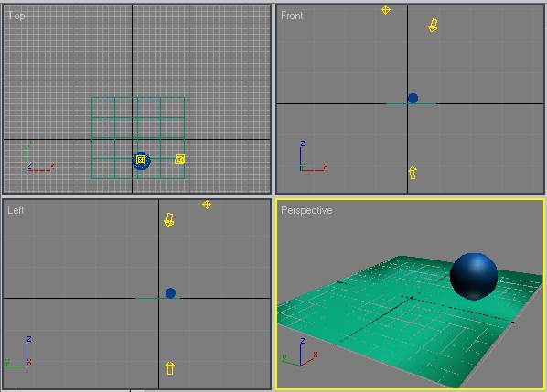The height and width of the screenshot is (392, 547).
Task: Select the lower upward-pointing light in Left viewport
Action: point(170,368)
